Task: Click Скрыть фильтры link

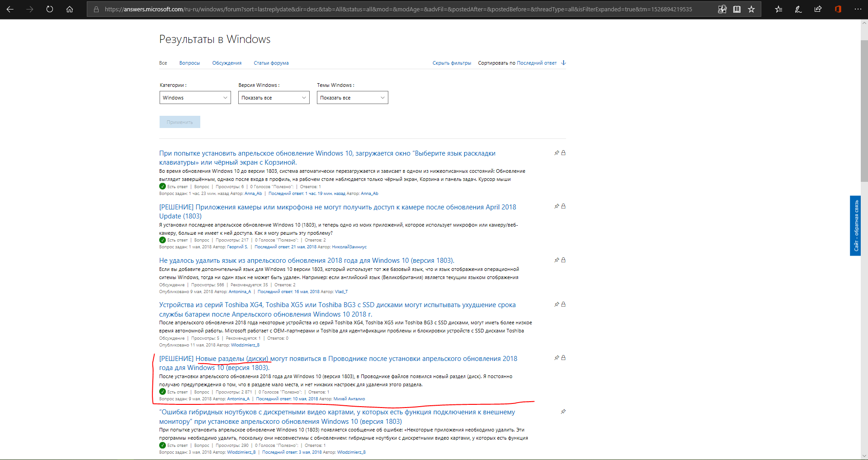Action: click(452, 63)
